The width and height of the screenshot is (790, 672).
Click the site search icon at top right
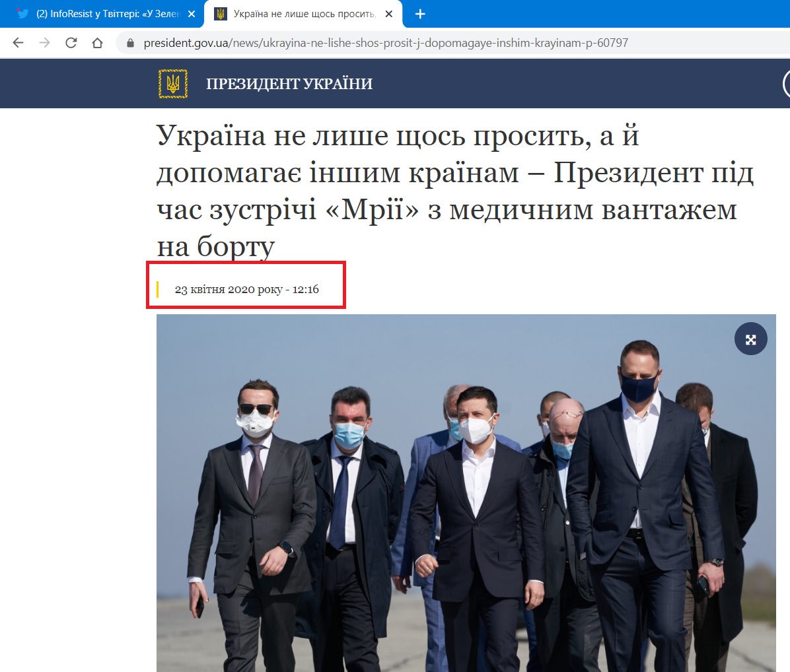point(787,83)
